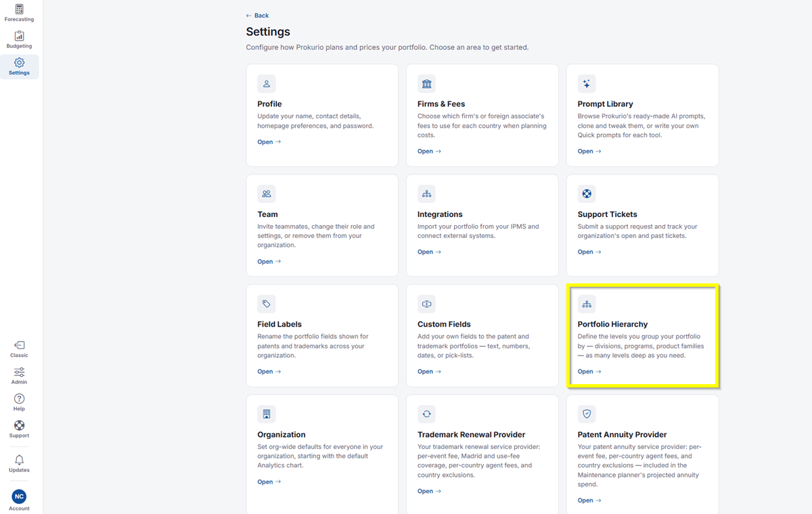Open the Prompt Library link
Viewport: 812px width, 514px height.
[589, 151]
